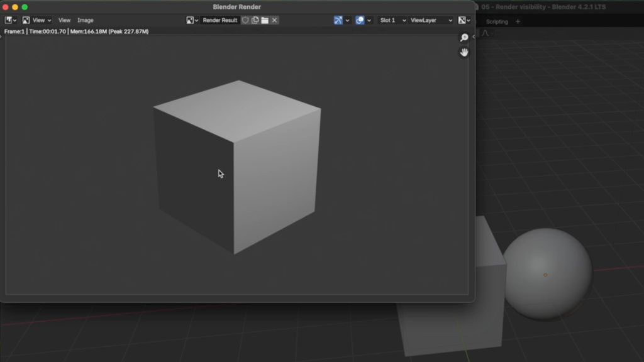Open the ViewLayer dropdown
Viewport: 644px width, 362px height.
432,19
